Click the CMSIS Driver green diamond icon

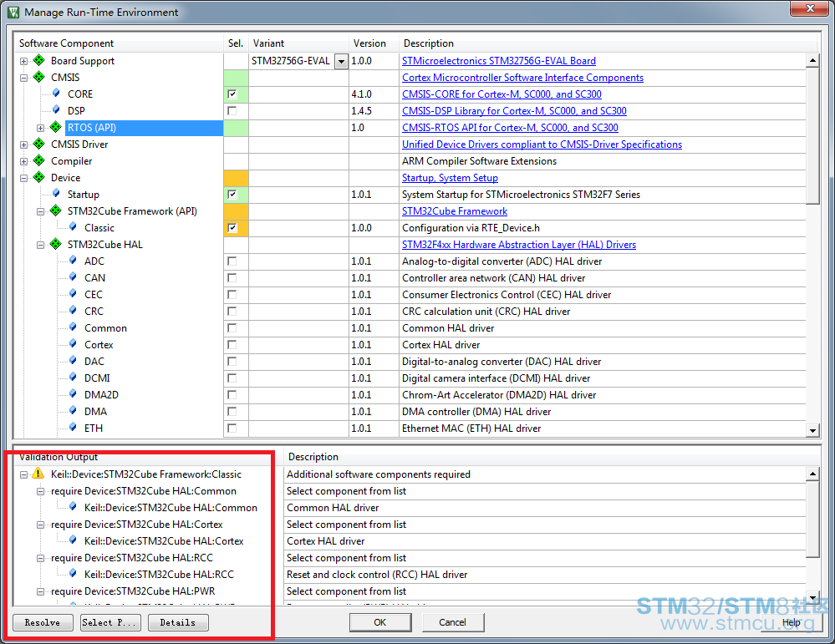pos(39,143)
